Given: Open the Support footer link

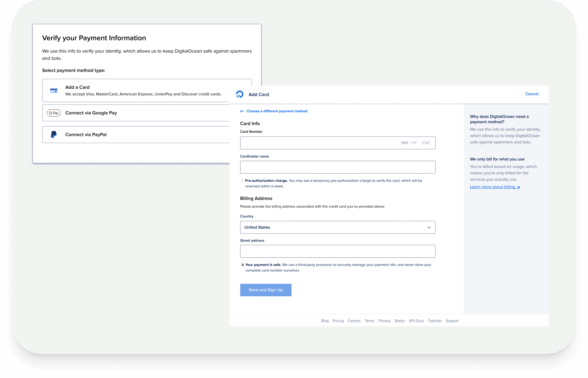Looking at the screenshot, I should 452,321.
